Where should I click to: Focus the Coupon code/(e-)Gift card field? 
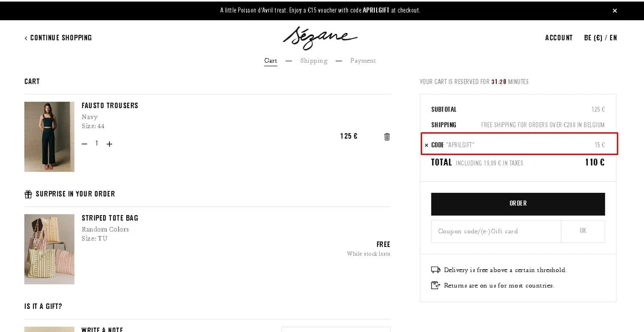coord(496,231)
